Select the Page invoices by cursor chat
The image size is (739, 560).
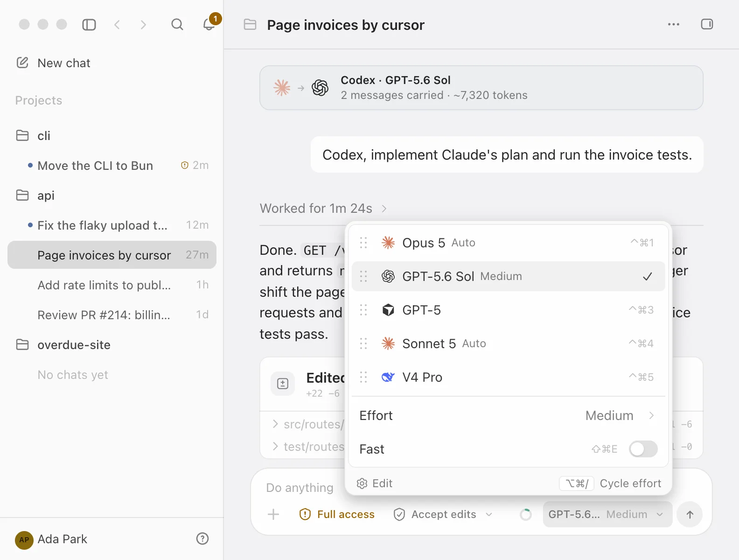112,255
